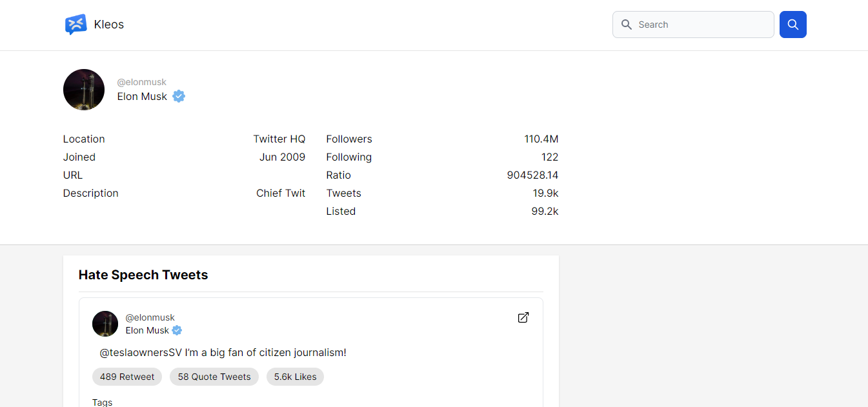This screenshot has height=407, width=868.
Task: Click the Followers count 110.4M
Action: tap(541, 139)
